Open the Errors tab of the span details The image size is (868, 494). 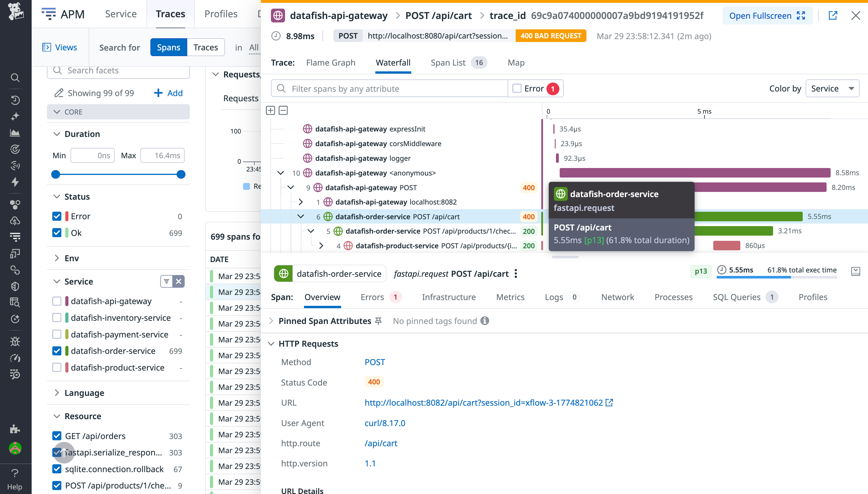point(372,297)
